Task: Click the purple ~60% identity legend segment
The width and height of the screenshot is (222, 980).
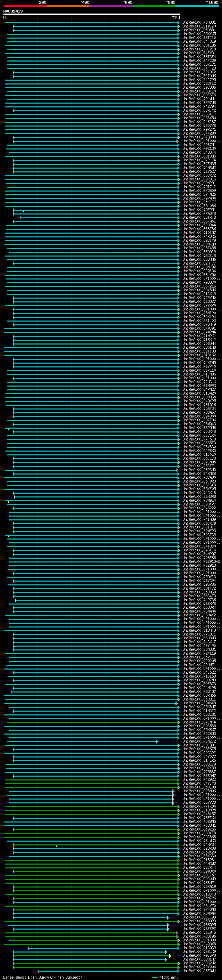Action: pos(111,6)
